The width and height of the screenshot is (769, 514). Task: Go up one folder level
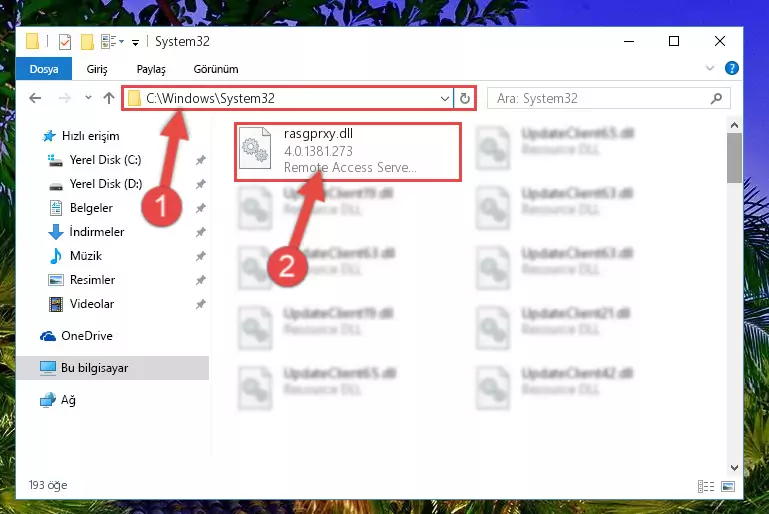pyautogui.click(x=109, y=98)
